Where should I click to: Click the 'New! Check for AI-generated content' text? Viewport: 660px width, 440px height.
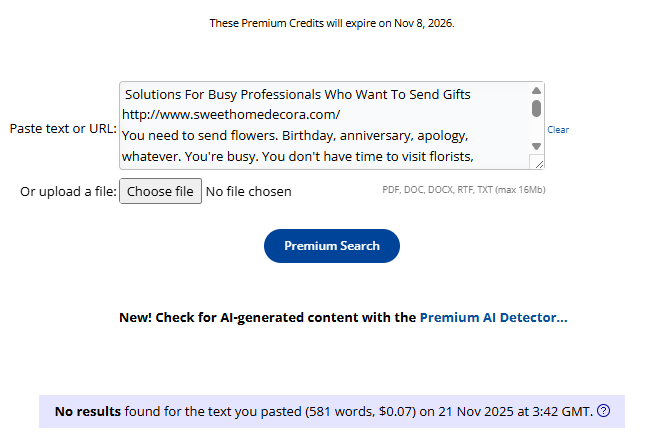(x=267, y=317)
